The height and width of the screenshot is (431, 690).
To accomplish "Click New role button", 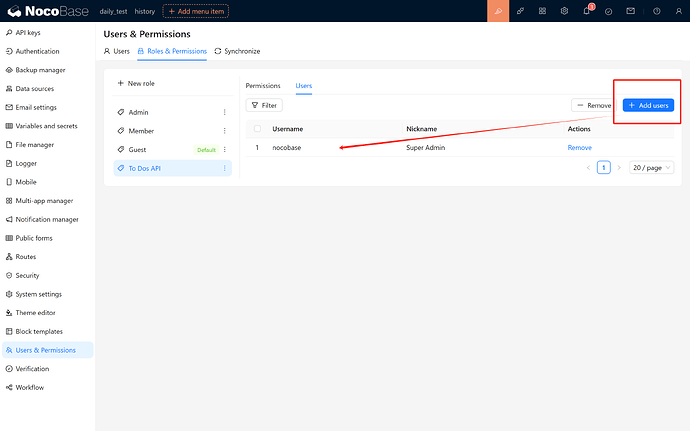I will click(136, 83).
